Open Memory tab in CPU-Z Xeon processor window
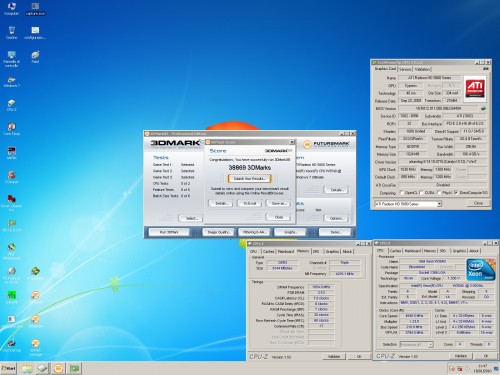 [429, 251]
